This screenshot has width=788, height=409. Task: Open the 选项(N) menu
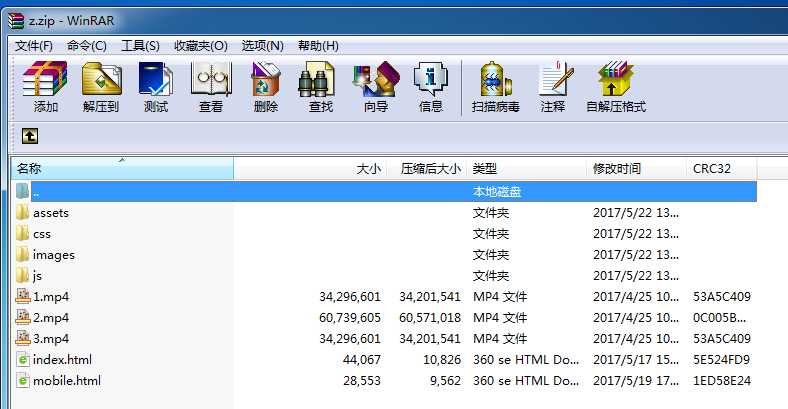coord(262,46)
